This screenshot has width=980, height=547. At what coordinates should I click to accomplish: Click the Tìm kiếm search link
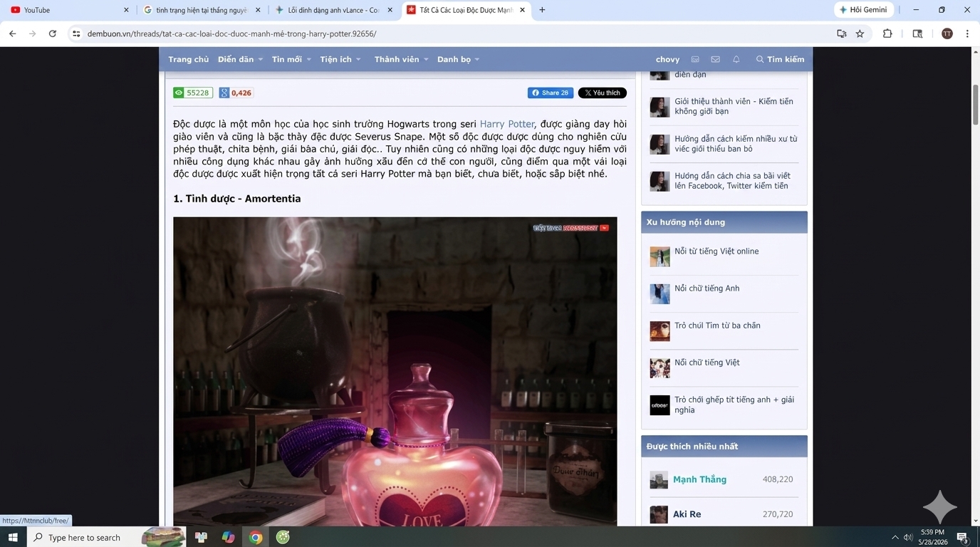[x=780, y=59]
